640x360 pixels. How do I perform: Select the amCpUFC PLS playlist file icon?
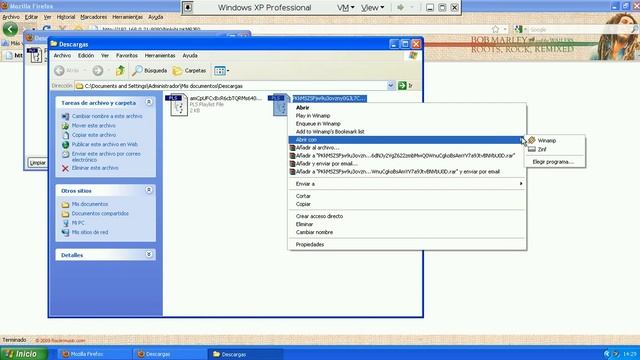[x=177, y=104]
